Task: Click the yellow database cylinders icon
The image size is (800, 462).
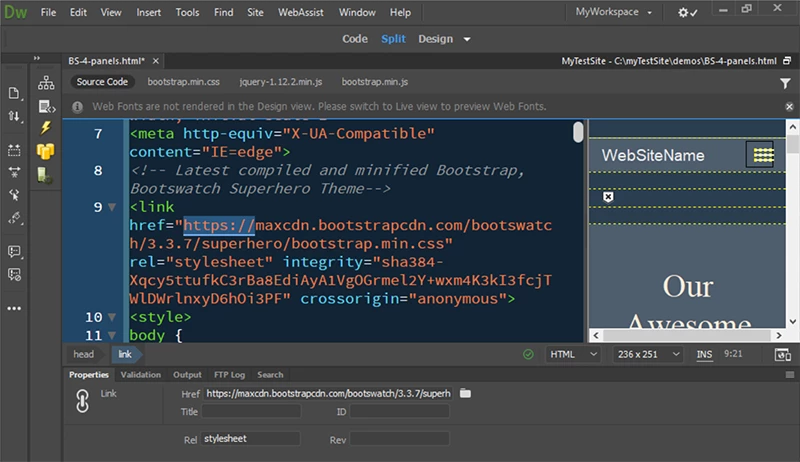Action: [x=45, y=151]
